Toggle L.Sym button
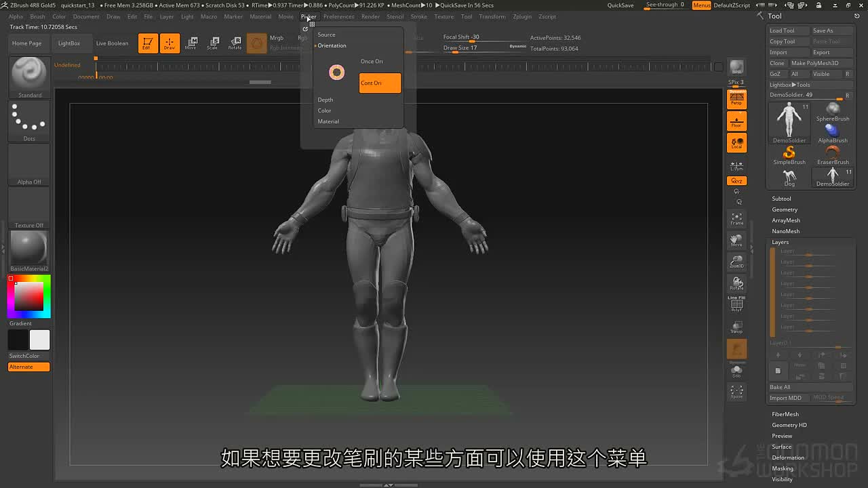The image size is (868, 488). [x=736, y=165]
